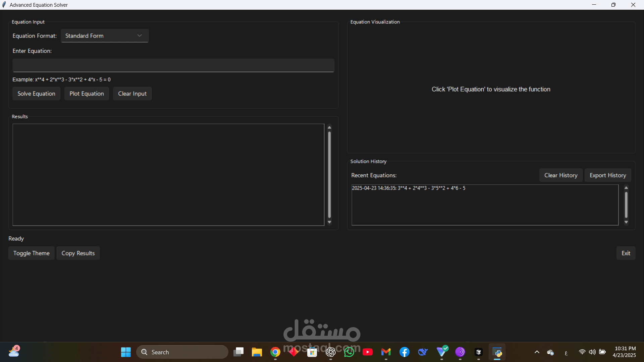Click Export History in Solution History

coord(608,175)
